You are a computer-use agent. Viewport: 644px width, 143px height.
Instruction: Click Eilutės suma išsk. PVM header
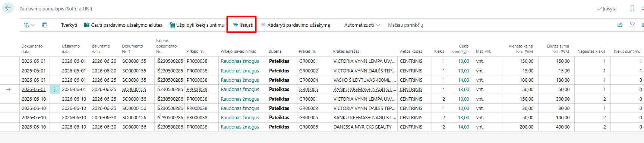point(558,49)
